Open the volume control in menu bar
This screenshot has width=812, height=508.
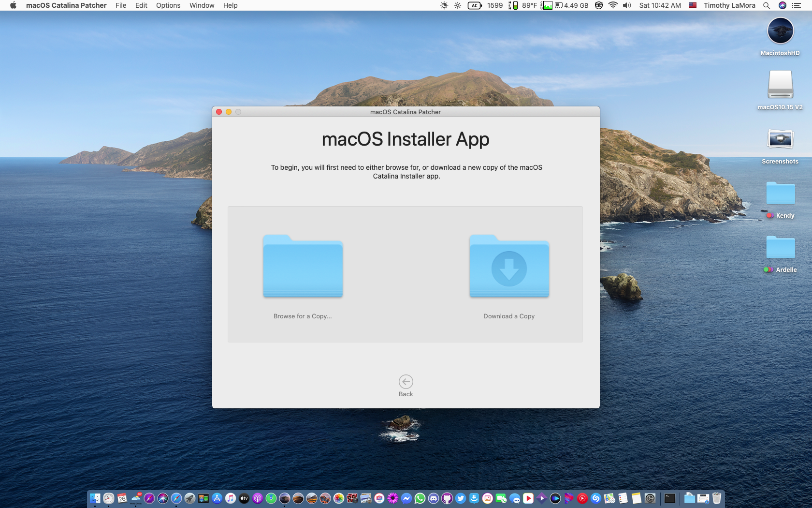point(627,5)
